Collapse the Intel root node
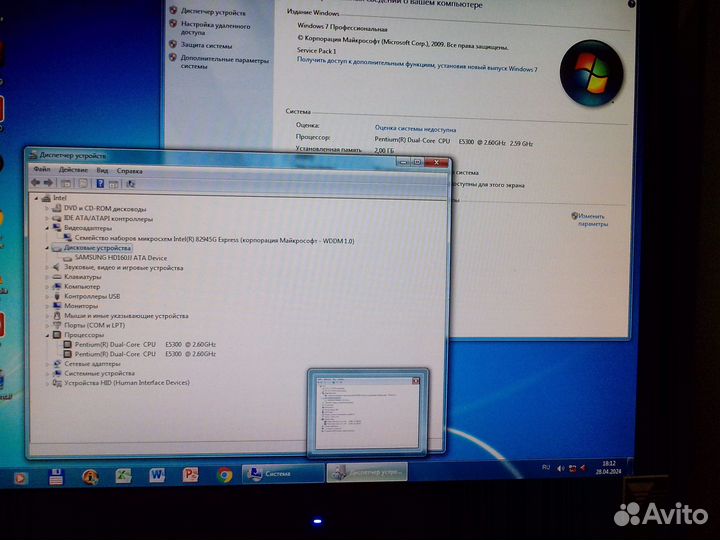The height and width of the screenshot is (540, 720). pyautogui.click(x=37, y=198)
